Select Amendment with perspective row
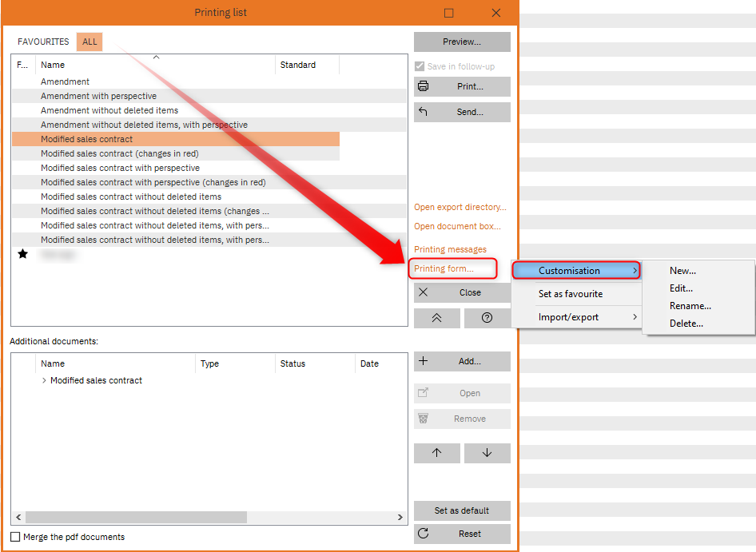 209,96
